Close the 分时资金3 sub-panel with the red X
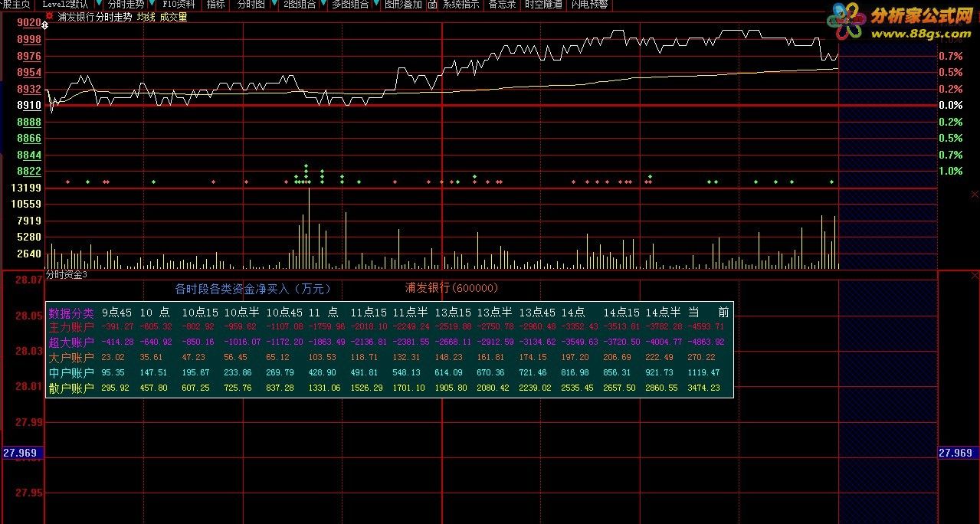Image resolution: width=980 pixels, height=524 pixels. [975, 275]
